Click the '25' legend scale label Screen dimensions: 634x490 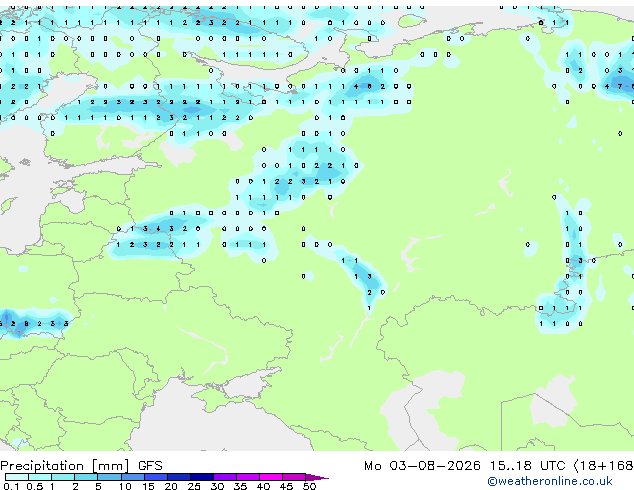[x=194, y=486]
